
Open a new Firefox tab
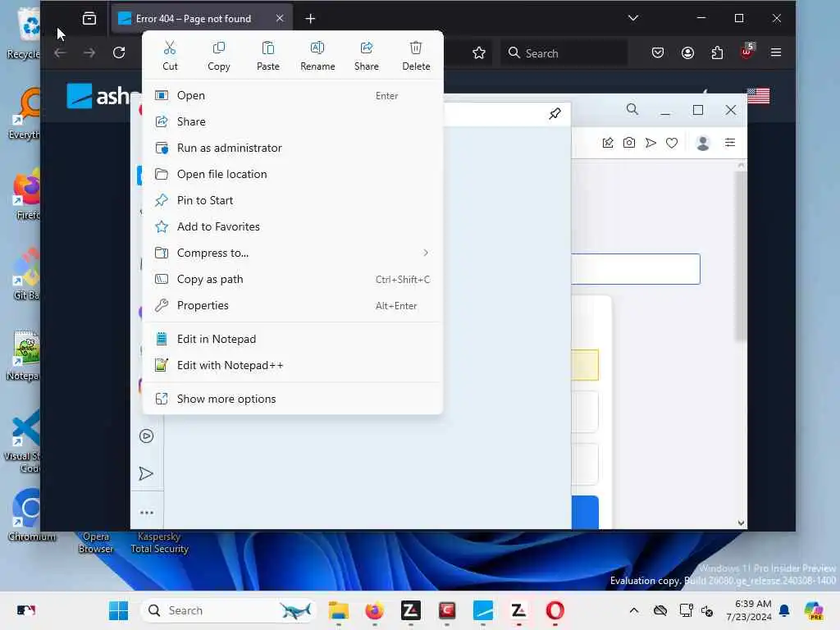click(x=310, y=19)
